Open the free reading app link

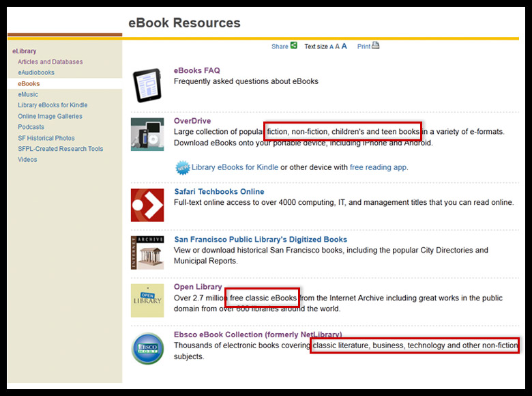point(379,167)
